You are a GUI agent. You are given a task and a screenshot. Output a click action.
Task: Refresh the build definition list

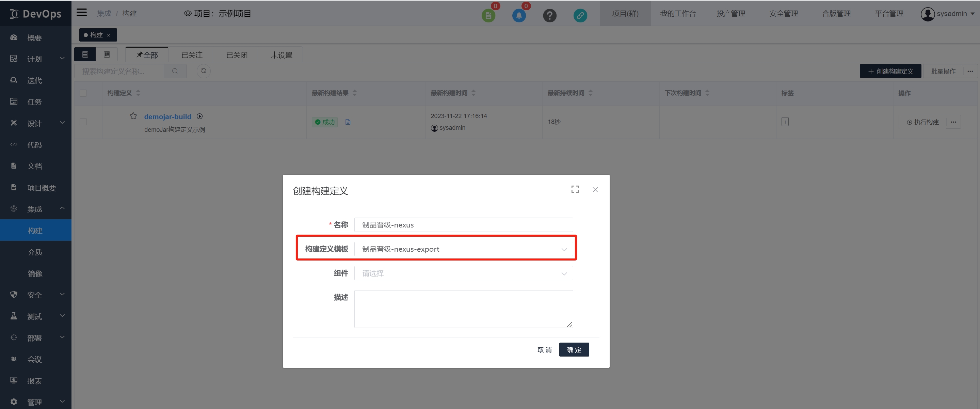pyautogui.click(x=204, y=71)
